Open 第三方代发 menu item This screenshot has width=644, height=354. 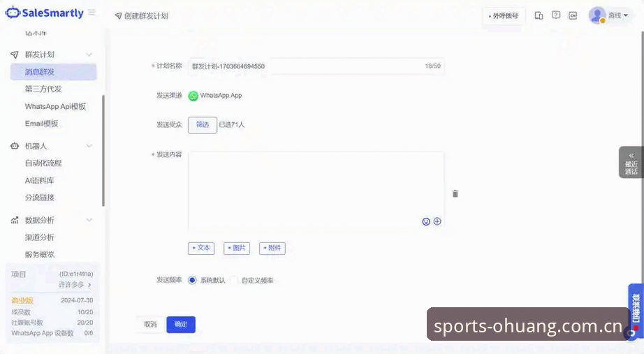pyautogui.click(x=43, y=89)
